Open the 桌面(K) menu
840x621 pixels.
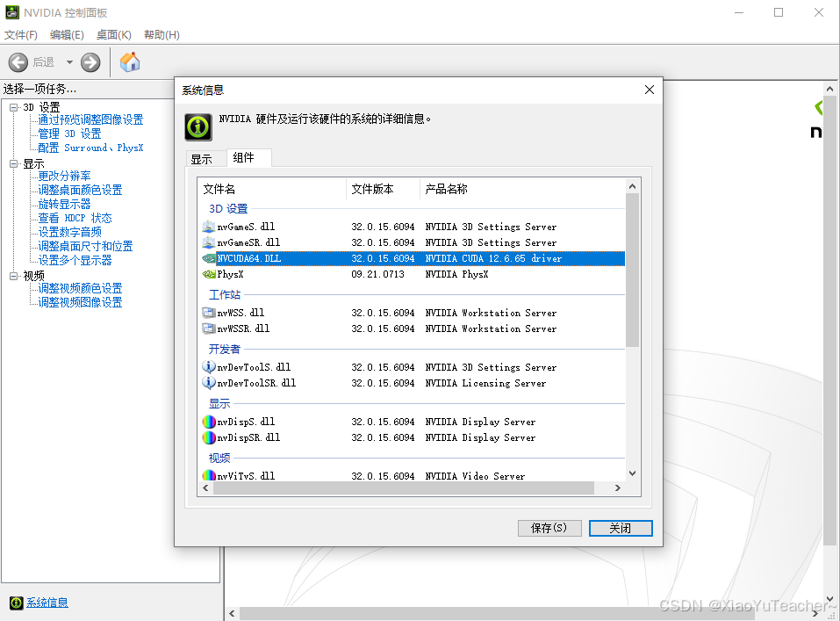[x=113, y=35]
